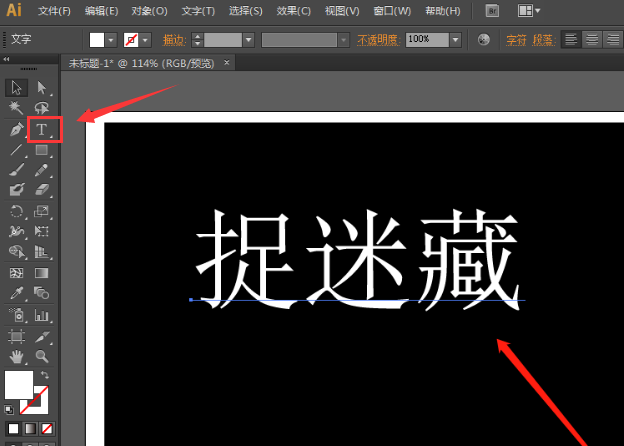Open the 窗口(W) menu
The image size is (624, 446).
tap(392, 11)
